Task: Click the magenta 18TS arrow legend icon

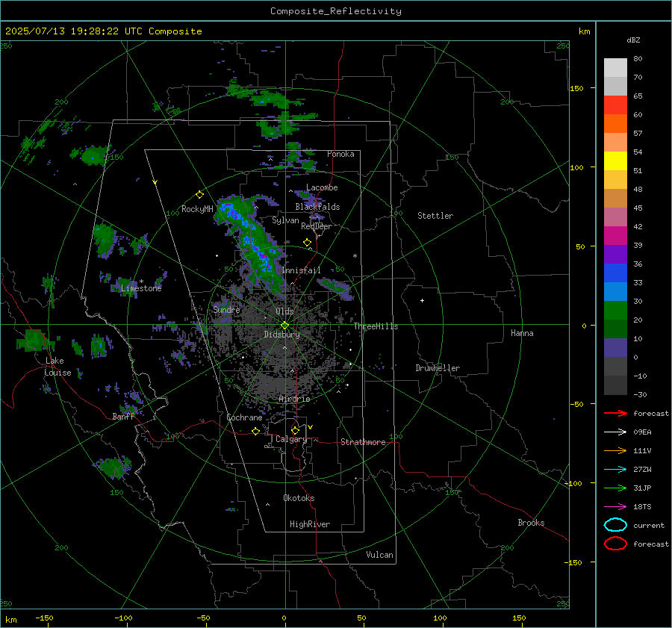Action: click(615, 507)
